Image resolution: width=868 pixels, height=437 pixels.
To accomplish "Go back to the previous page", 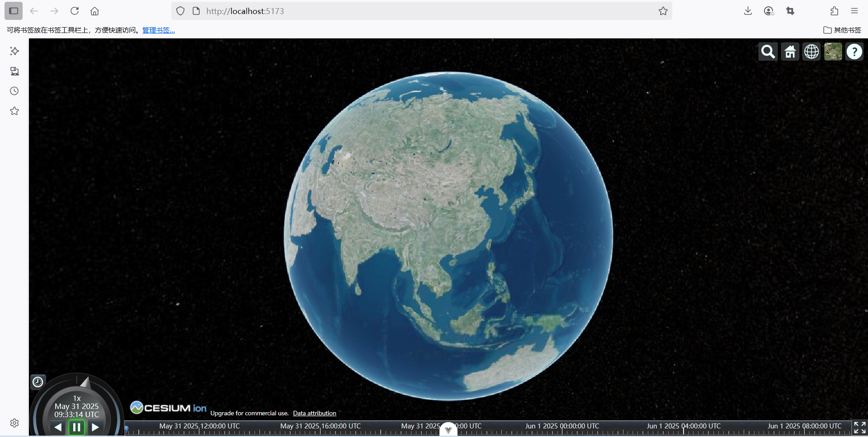I will (x=34, y=11).
